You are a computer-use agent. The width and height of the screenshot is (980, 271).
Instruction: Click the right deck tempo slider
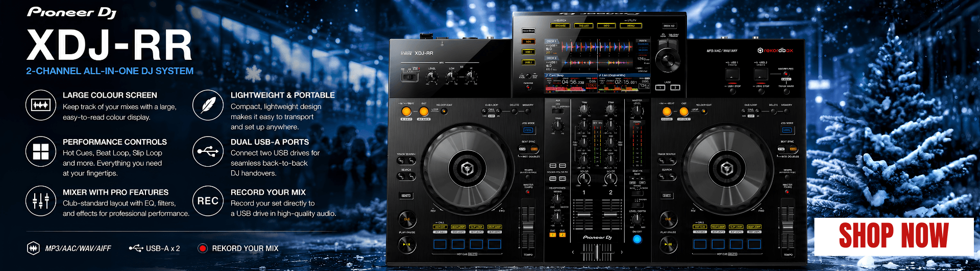(788, 225)
